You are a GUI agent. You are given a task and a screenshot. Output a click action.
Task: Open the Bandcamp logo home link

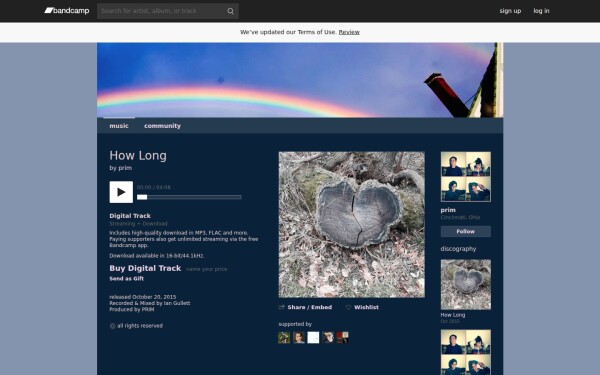[67, 11]
